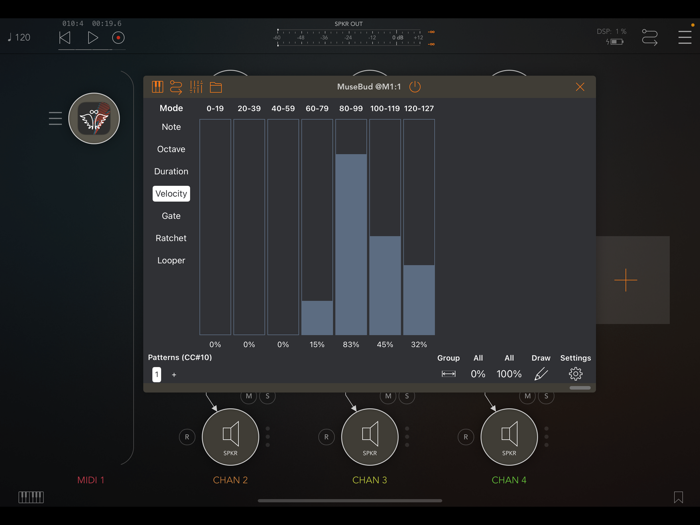Mute CHAN 2
700x525 pixels.
(x=249, y=396)
